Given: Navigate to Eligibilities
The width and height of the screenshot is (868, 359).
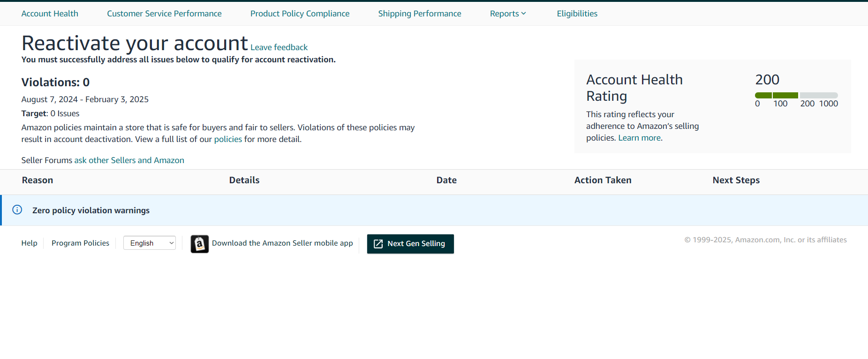Looking at the screenshot, I should (577, 14).
